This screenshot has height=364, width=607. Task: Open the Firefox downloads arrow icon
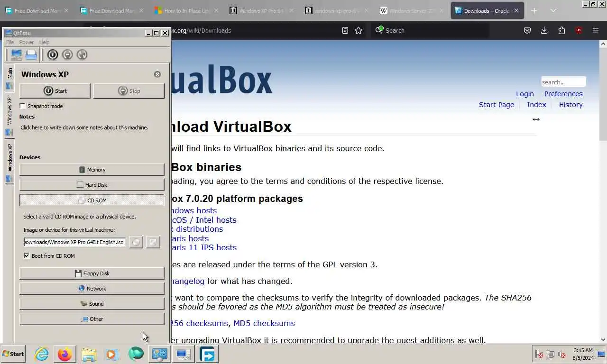pyautogui.click(x=544, y=30)
